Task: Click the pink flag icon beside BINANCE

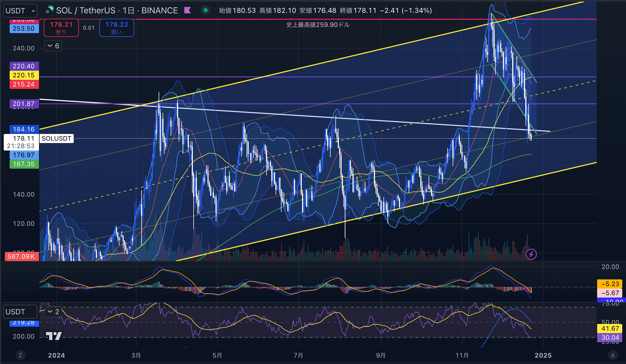Action: coord(187,10)
